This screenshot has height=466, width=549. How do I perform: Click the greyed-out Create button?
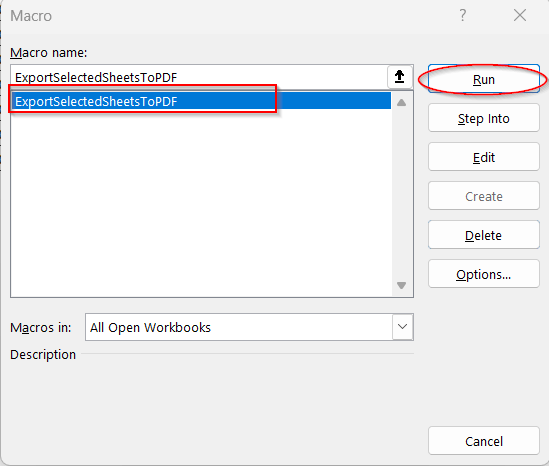point(484,196)
